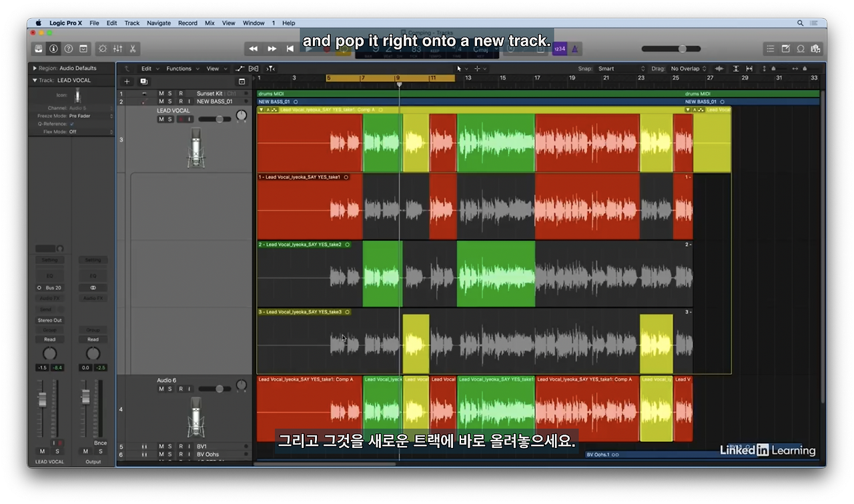Click the Stereo Out output slot
This screenshot has width=854, height=504.
click(49, 320)
